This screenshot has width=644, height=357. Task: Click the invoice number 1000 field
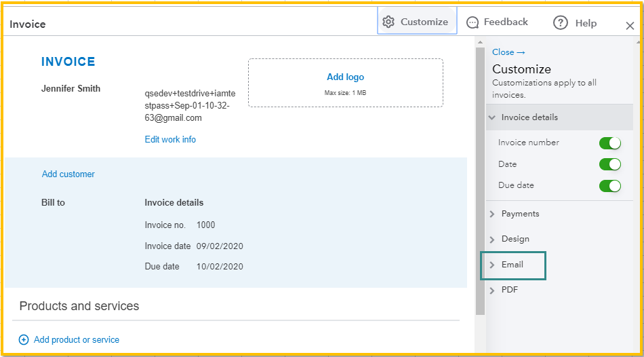(x=205, y=225)
